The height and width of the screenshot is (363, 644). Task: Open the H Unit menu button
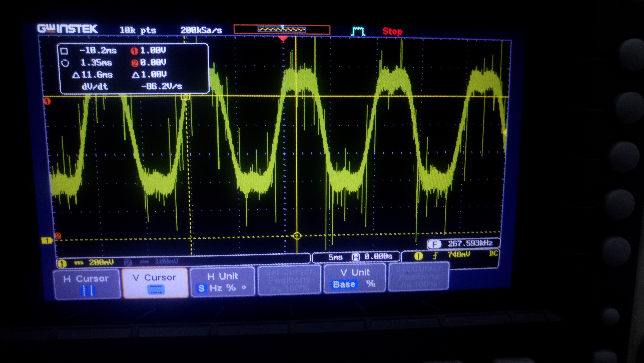coord(222,282)
